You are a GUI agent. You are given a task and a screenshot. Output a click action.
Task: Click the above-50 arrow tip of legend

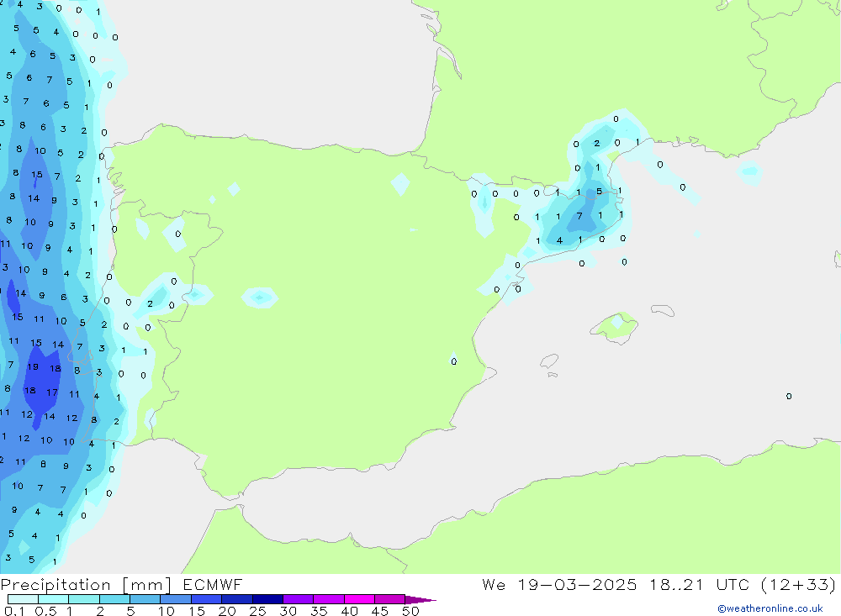coord(420,600)
